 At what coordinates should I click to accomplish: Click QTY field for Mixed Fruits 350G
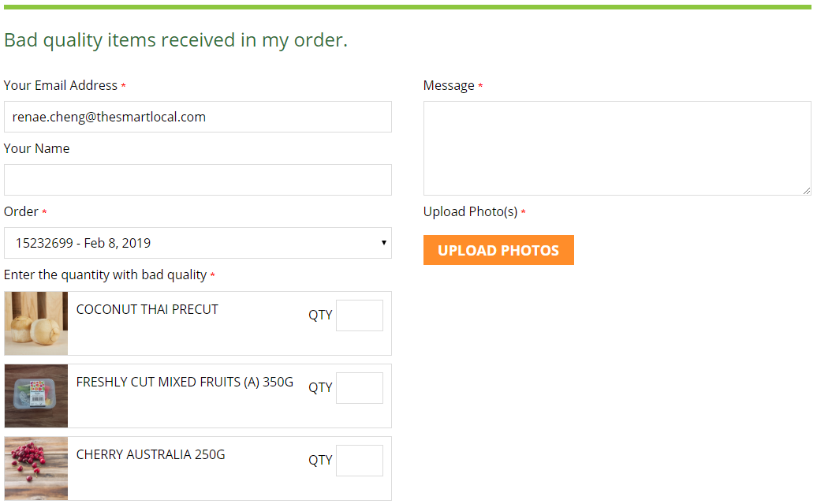click(360, 388)
